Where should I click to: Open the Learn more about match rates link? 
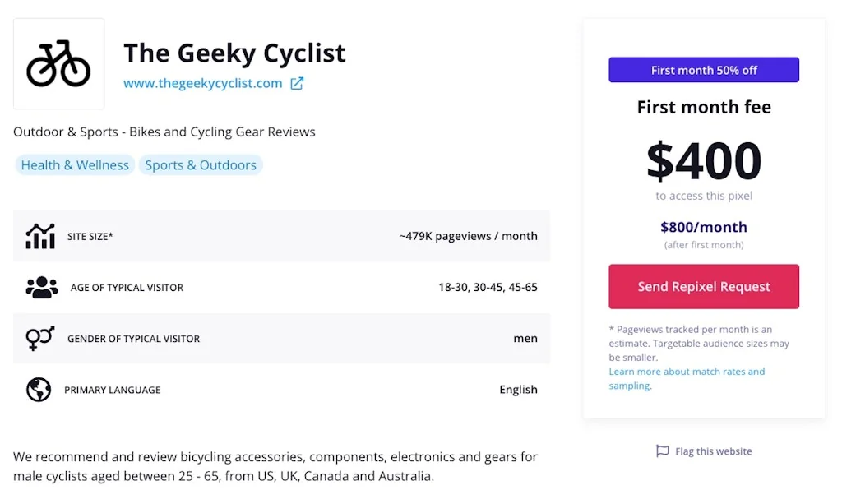pyautogui.click(x=687, y=372)
